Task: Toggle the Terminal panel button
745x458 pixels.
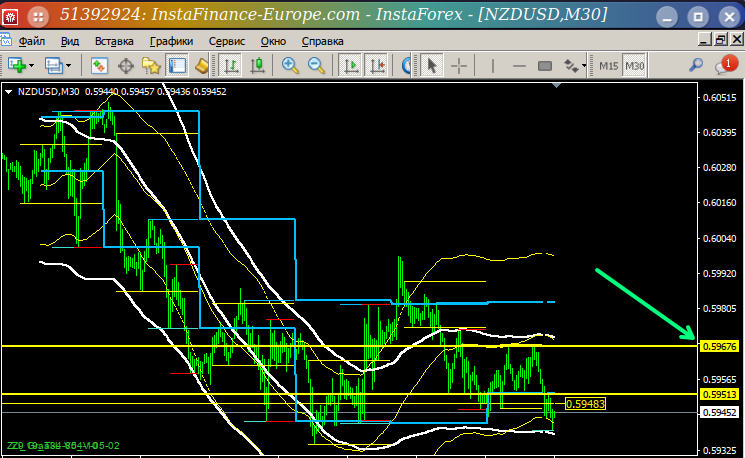Action: (x=177, y=65)
